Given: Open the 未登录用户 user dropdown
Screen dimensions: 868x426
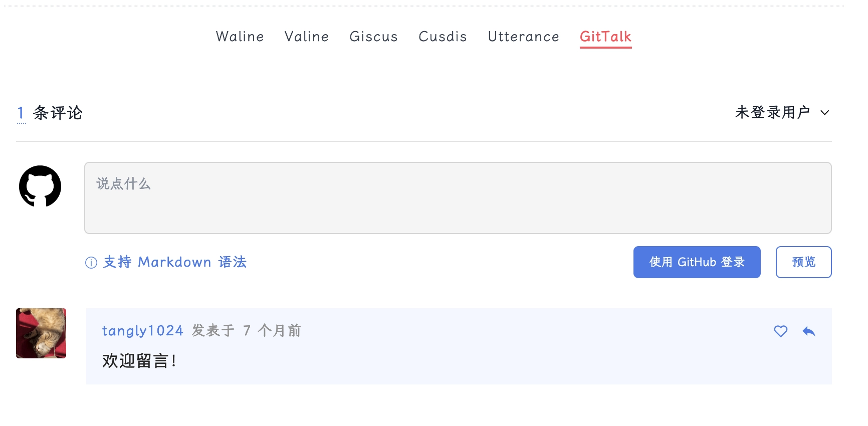Looking at the screenshot, I should (782, 112).
